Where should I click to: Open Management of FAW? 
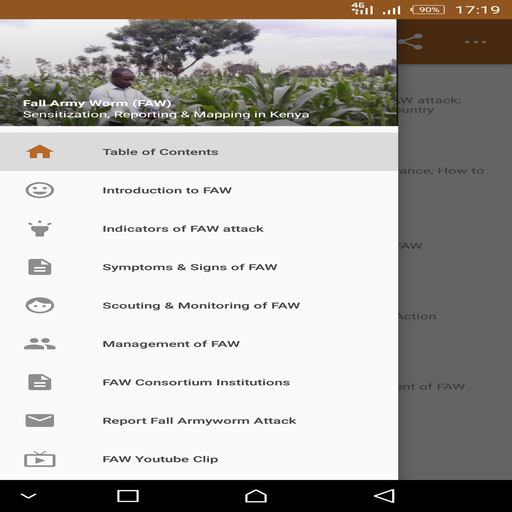pos(199,344)
